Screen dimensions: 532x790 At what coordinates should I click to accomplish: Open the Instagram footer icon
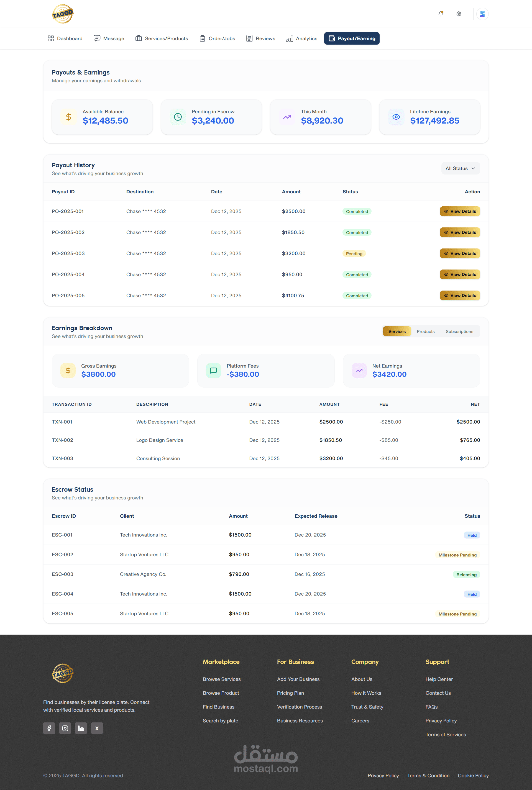point(65,728)
